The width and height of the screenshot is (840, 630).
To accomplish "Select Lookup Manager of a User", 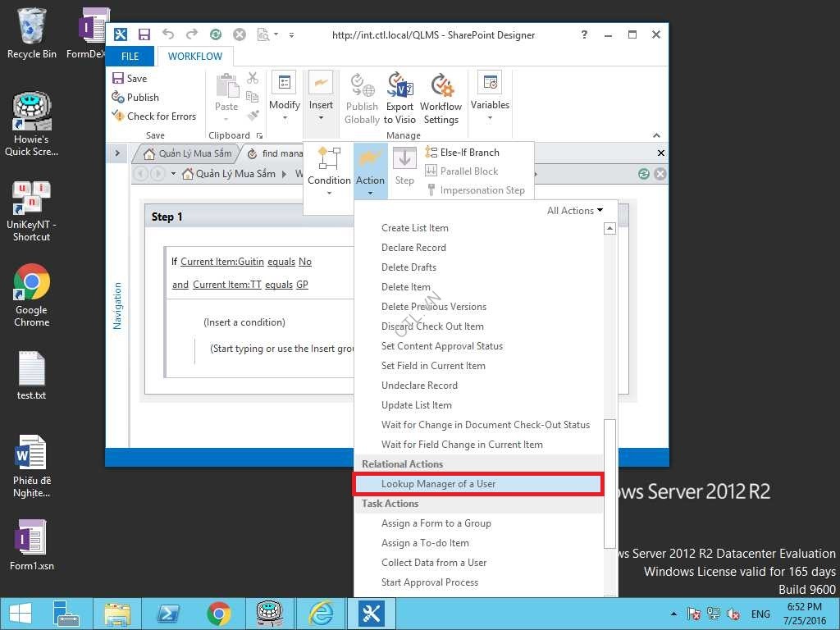I will pos(438,484).
